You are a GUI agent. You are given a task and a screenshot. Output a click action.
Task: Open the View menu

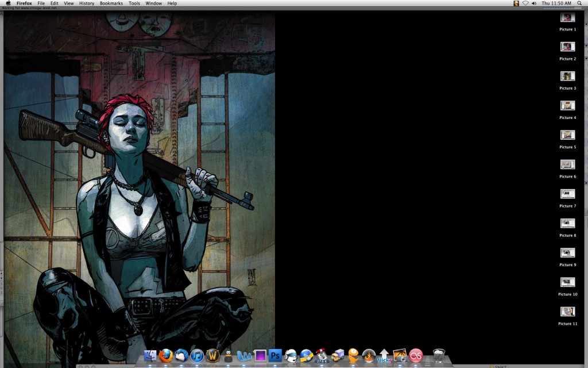pyautogui.click(x=69, y=3)
